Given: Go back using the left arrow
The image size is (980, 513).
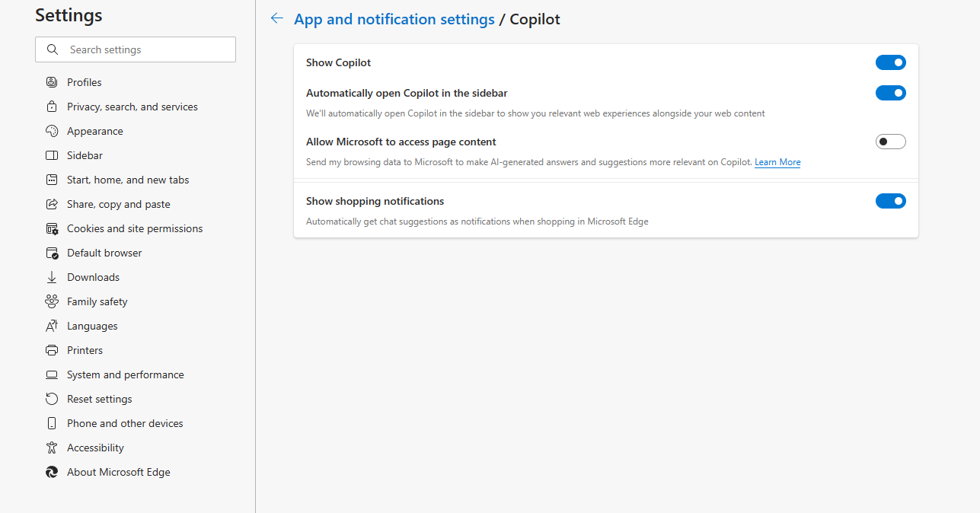Looking at the screenshot, I should 277,19.
